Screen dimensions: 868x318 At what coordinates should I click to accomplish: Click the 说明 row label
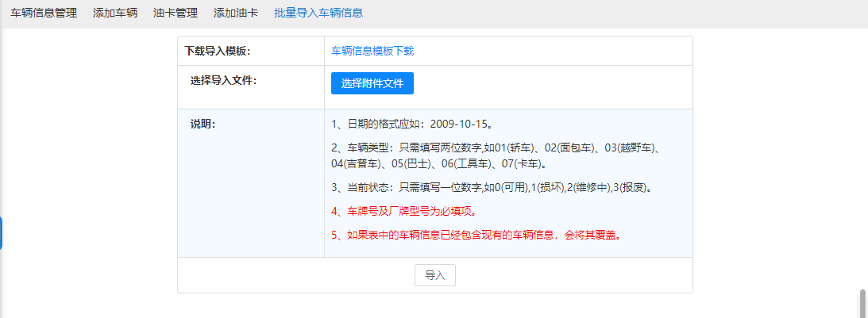point(203,125)
